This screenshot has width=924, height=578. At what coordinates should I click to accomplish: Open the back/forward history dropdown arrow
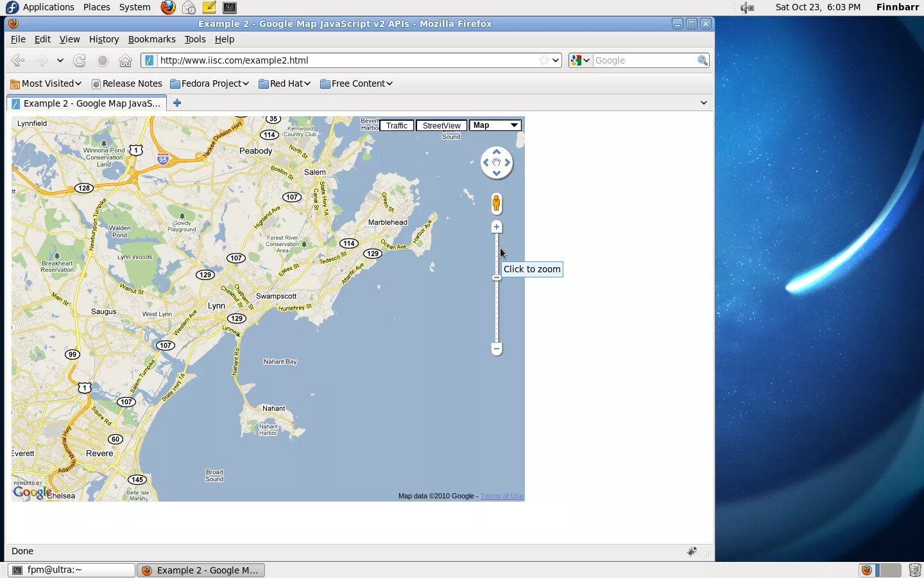[x=60, y=60]
